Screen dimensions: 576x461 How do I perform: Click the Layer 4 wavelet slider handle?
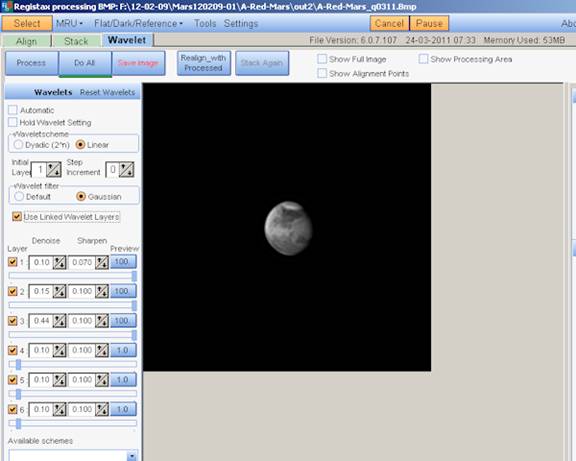click(x=18, y=364)
